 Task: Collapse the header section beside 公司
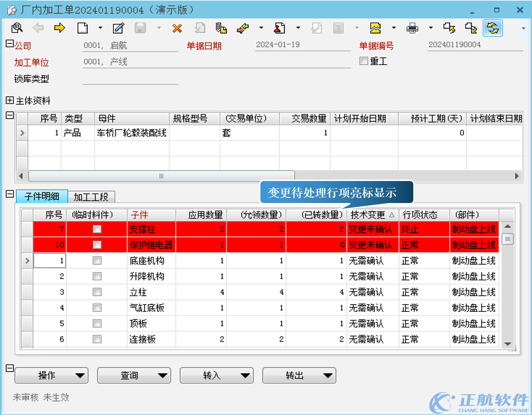9,44
